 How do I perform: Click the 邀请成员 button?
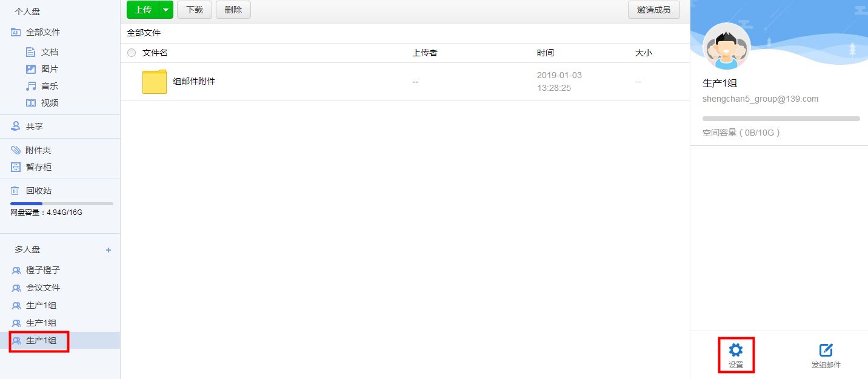653,10
